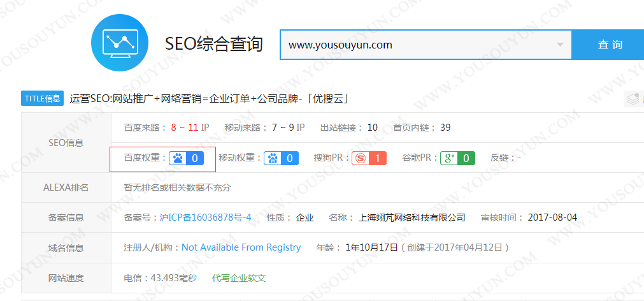Image resolution: width=644 pixels, height=301 pixels.
Task: Click the Sogou PR badge icon
Action: coord(369,158)
